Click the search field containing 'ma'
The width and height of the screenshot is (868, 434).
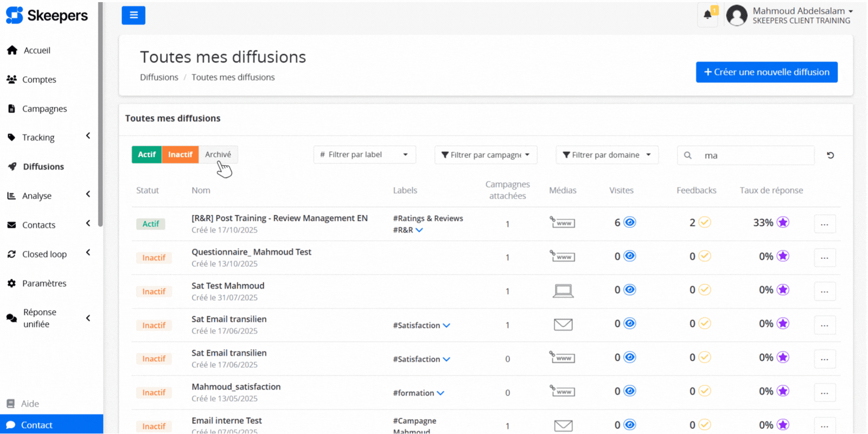[x=754, y=156]
